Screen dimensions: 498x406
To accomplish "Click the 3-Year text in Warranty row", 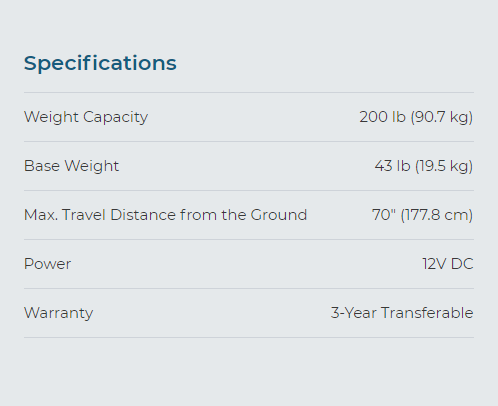I will [x=354, y=313].
